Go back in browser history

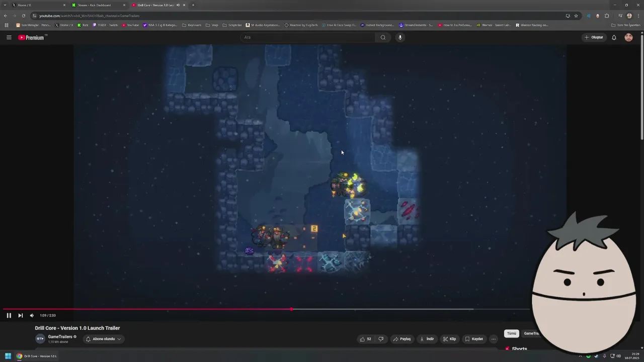coord(6,16)
